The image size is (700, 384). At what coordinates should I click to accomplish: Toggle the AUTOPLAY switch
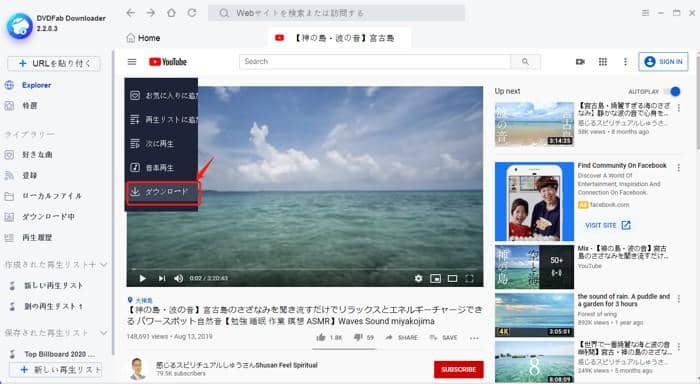point(672,92)
